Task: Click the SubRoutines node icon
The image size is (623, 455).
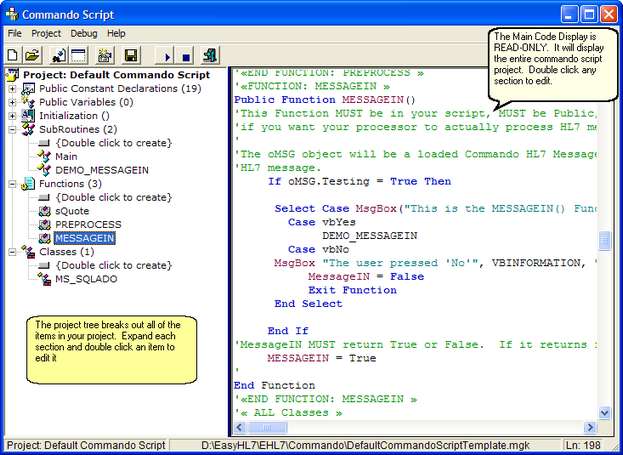Action: tap(28, 129)
